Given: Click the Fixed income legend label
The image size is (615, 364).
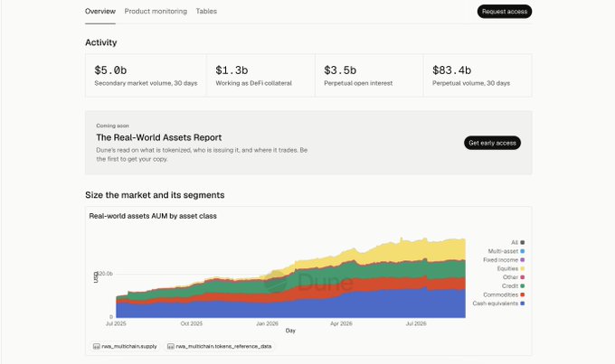Looking at the screenshot, I should tap(500, 260).
